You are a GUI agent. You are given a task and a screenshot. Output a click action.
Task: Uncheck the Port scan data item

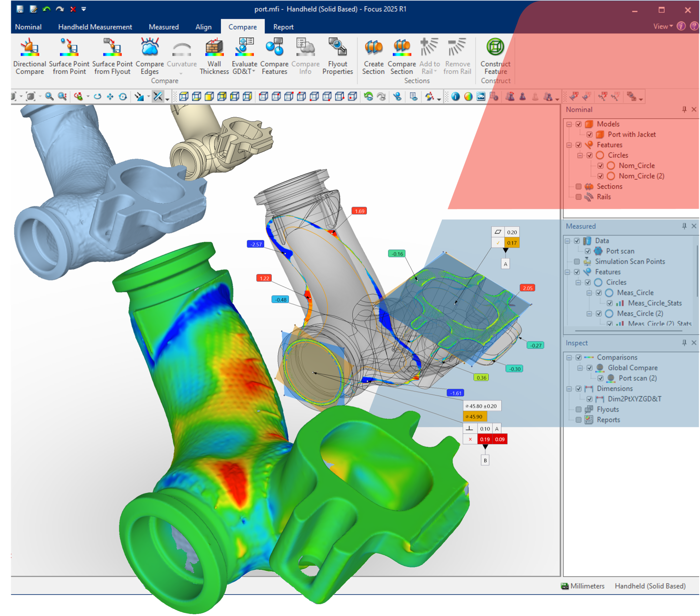pyautogui.click(x=588, y=251)
